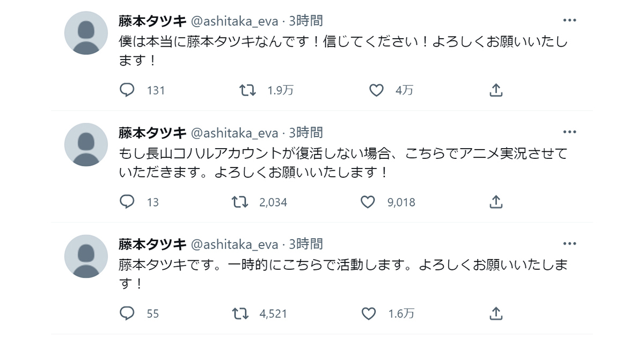Open the first tweet's 3時間 timestamp

click(x=306, y=21)
